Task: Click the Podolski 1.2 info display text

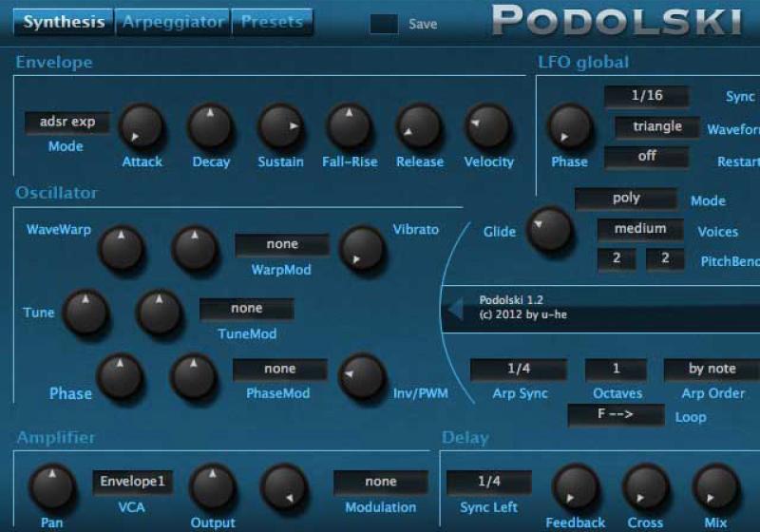Action: [x=523, y=307]
